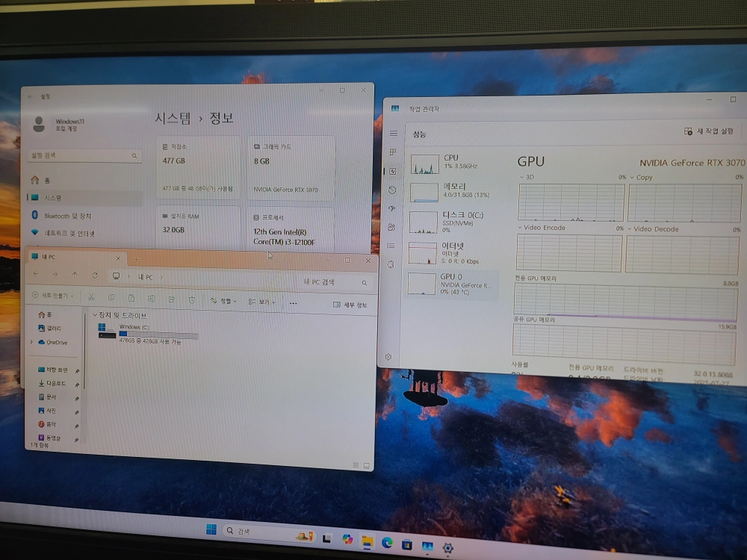Screen dimensions: 747x560
Task: Click 새 작업 실행 in Task Manager
Action: click(708, 131)
